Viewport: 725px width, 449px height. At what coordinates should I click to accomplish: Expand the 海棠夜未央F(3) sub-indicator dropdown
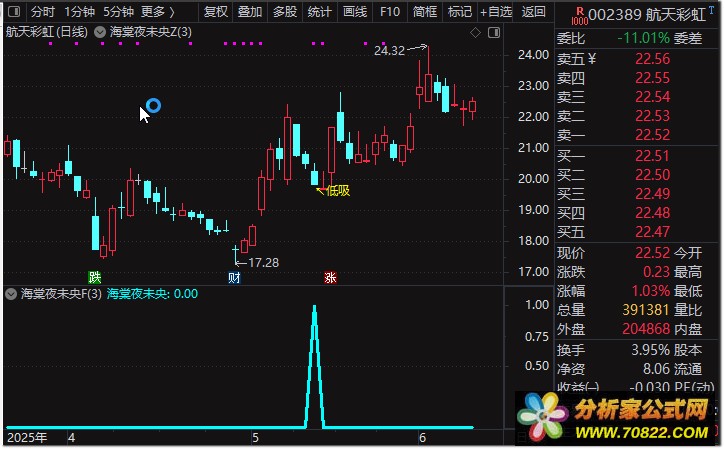point(11,294)
